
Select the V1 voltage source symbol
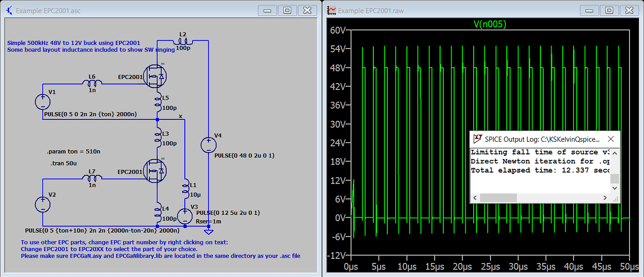tap(42, 102)
